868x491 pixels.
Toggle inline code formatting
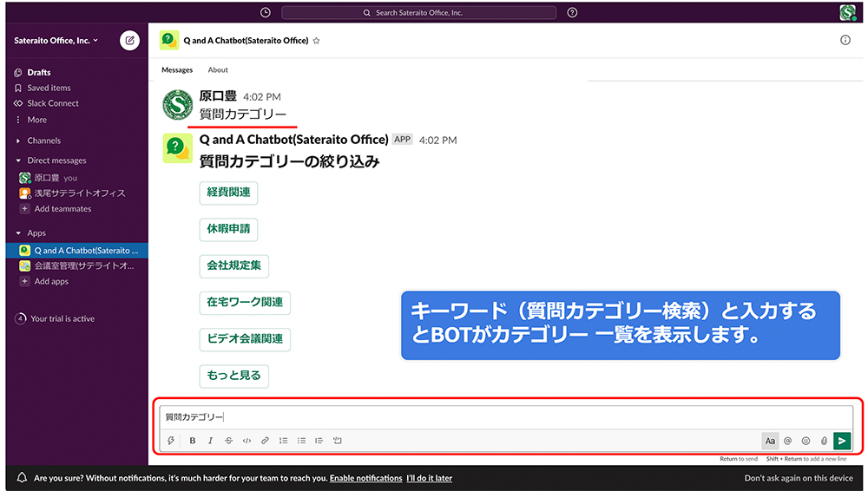(x=247, y=441)
